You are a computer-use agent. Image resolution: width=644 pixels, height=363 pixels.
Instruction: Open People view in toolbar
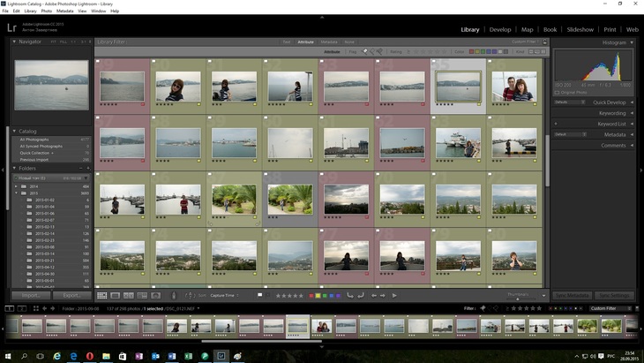pyautogui.click(x=155, y=296)
